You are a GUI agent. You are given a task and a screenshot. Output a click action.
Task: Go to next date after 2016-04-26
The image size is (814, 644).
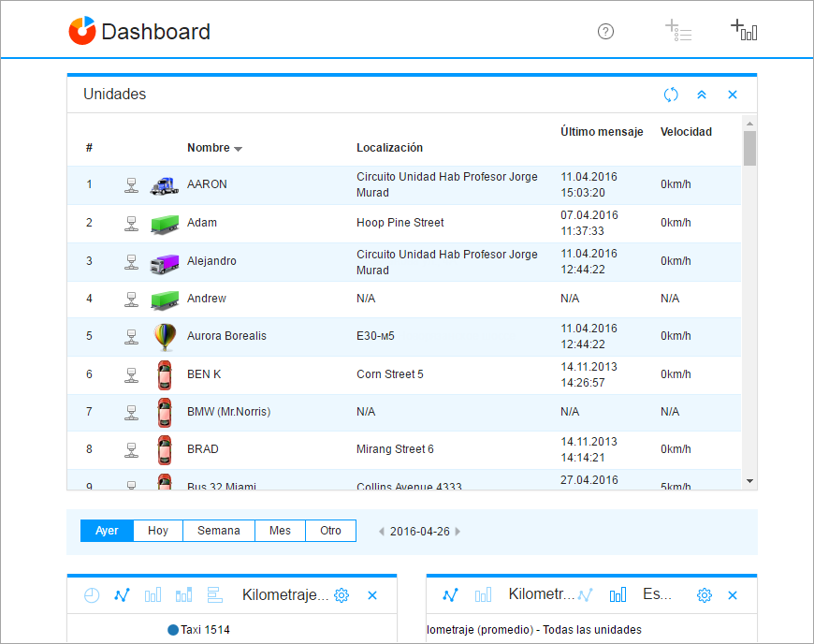458,532
